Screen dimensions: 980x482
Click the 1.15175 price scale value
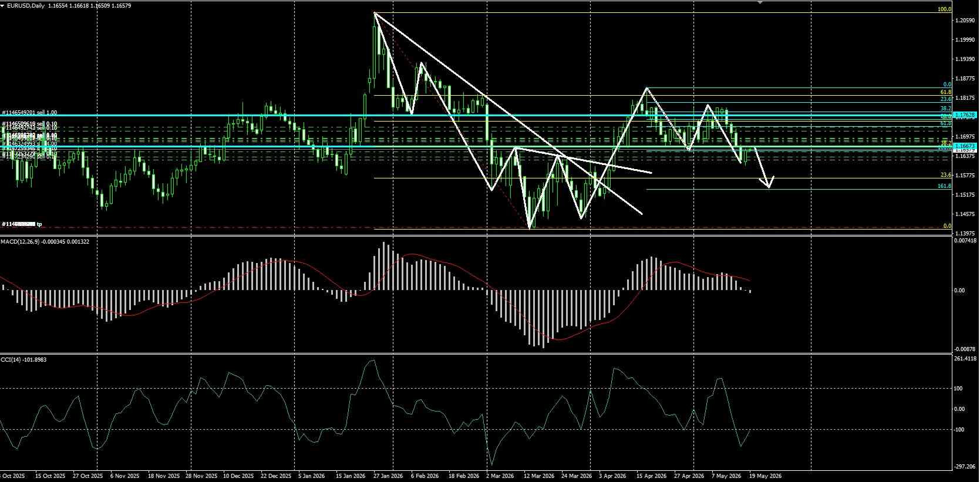[965, 195]
